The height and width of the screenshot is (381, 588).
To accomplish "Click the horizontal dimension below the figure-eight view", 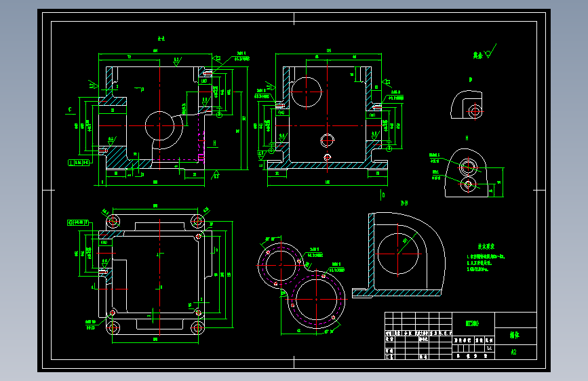I will (x=299, y=331).
